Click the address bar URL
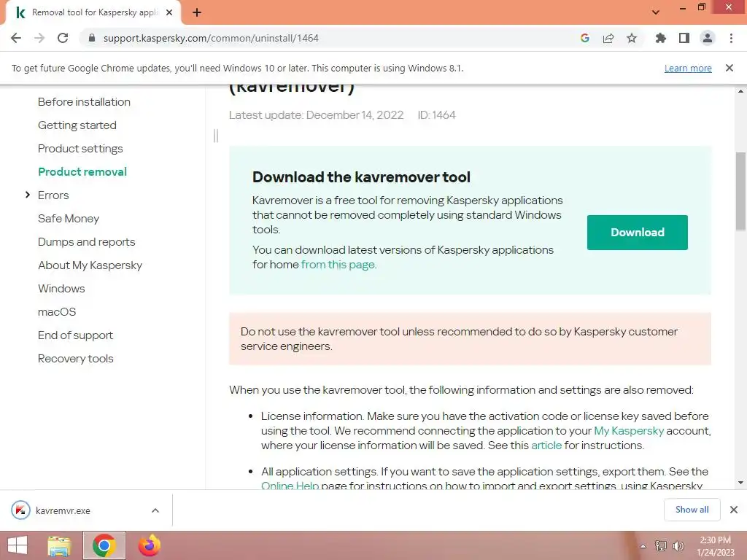The width and height of the screenshot is (747, 560). coord(211,38)
